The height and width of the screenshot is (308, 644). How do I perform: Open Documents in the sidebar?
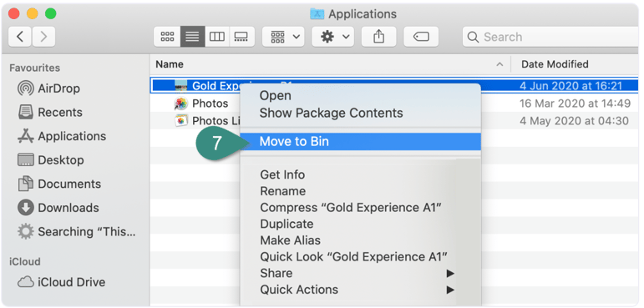(69, 184)
